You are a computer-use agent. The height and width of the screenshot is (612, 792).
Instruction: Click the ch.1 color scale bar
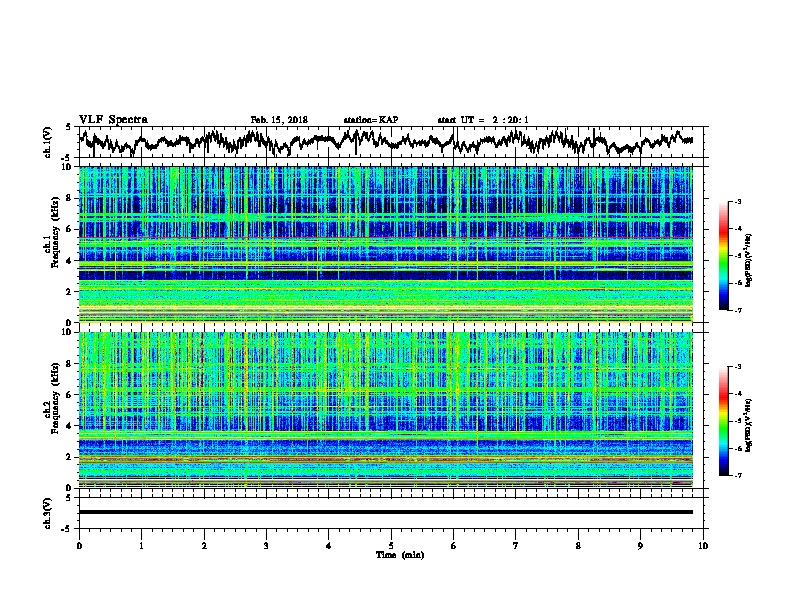[x=723, y=256]
